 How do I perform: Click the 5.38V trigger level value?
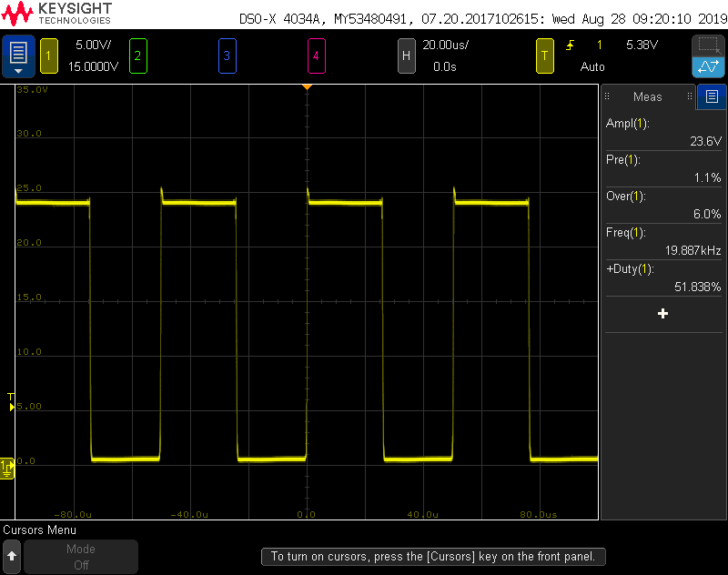[x=642, y=45]
